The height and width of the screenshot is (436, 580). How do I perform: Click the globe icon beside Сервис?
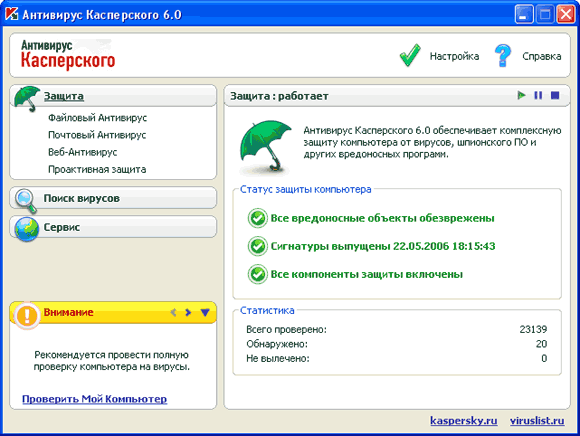pos(27,229)
